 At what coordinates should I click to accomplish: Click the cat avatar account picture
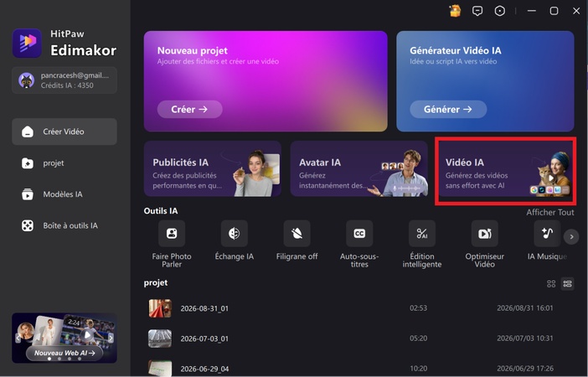pos(27,80)
